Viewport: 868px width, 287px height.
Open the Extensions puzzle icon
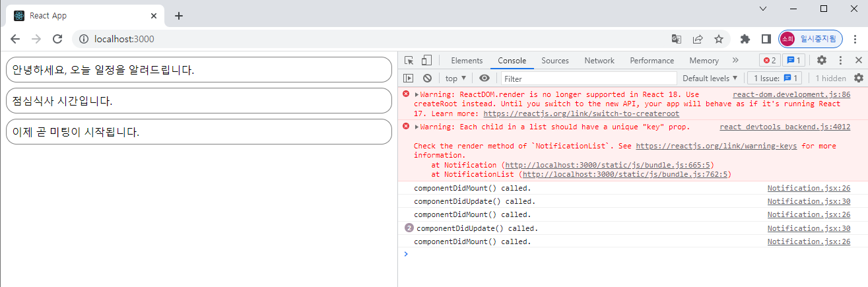745,39
